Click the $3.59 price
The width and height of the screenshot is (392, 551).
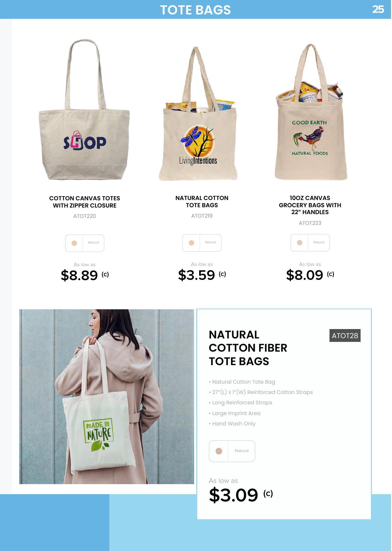(196, 275)
